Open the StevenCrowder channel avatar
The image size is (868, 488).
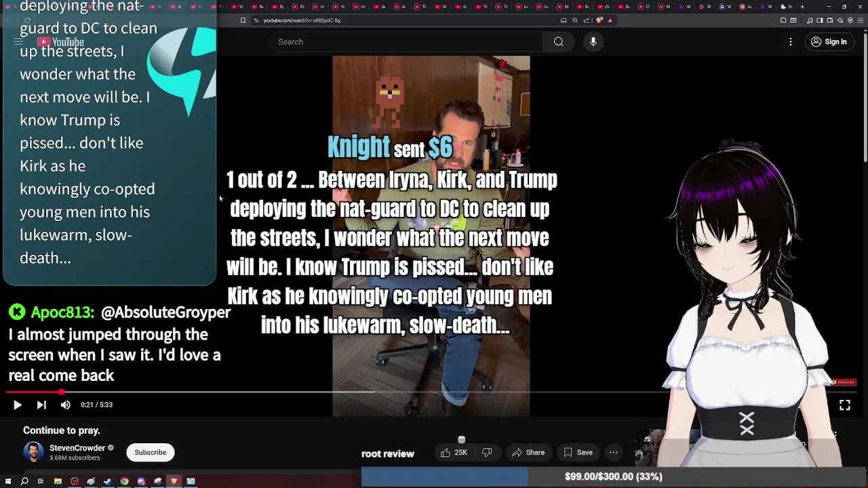point(33,452)
